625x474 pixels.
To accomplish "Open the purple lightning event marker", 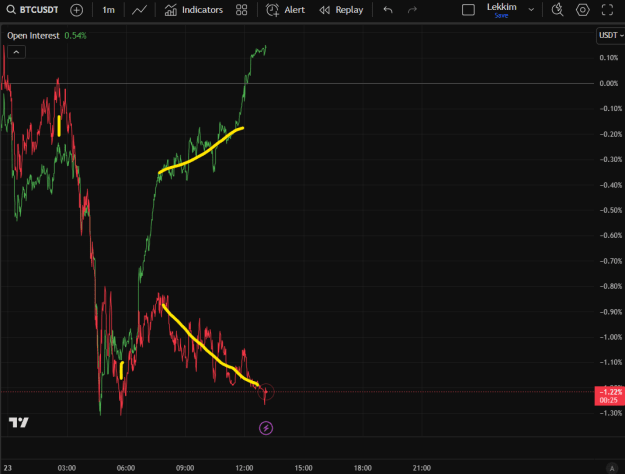I will coord(266,428).
